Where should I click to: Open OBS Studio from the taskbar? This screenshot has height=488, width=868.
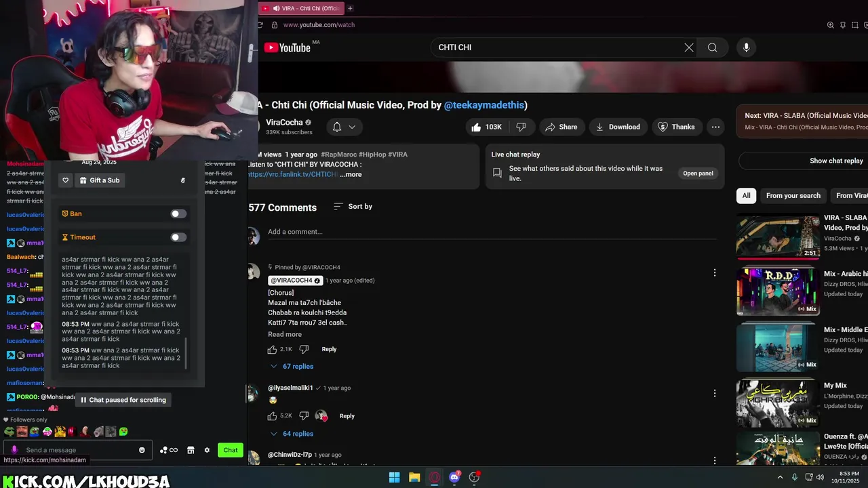point(475,477)
